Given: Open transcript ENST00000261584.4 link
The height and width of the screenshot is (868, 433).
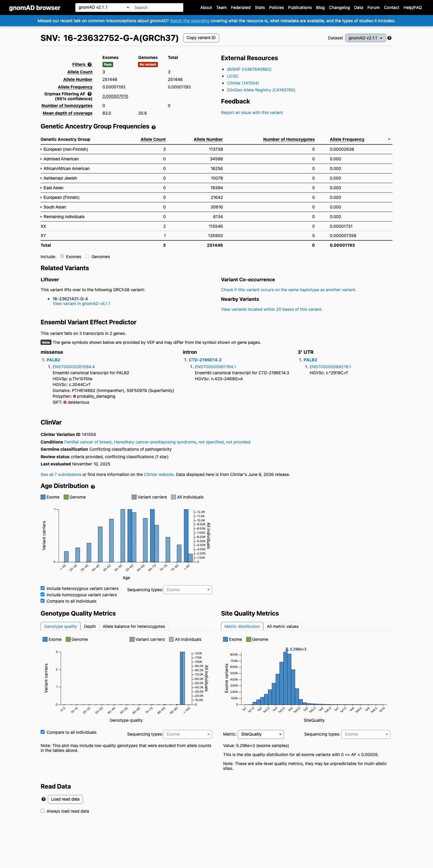Looking at the screenshot, I should pos(73,367).
